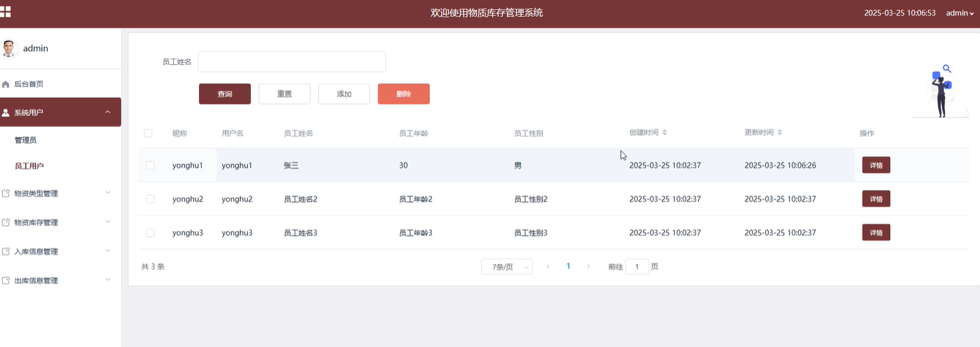Expand the 物资类型管理 menu chevron
Image resolution: width=980 pixels, height=347 pixels.
[x=107, y=193]
